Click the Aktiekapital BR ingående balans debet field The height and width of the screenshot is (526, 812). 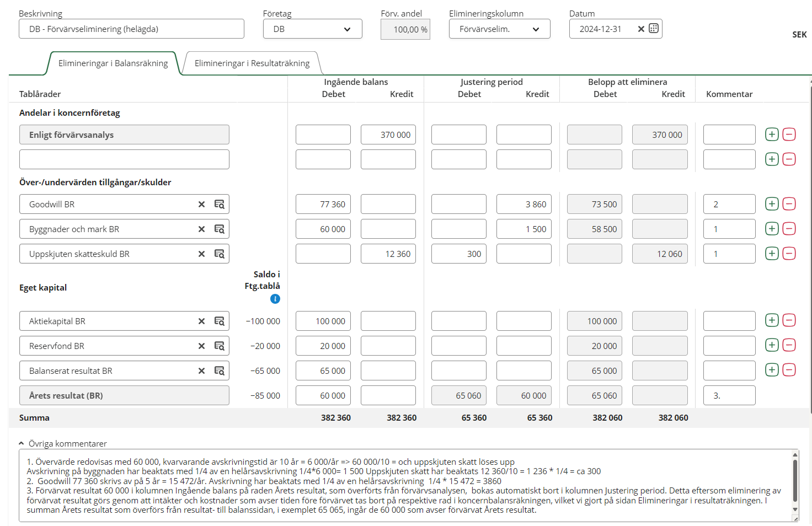tap(323, 321)
